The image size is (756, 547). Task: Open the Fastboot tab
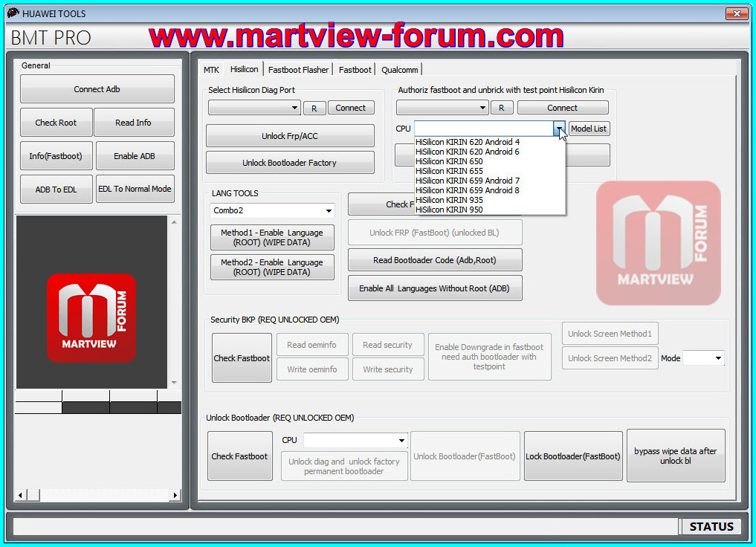click(355, 70)
